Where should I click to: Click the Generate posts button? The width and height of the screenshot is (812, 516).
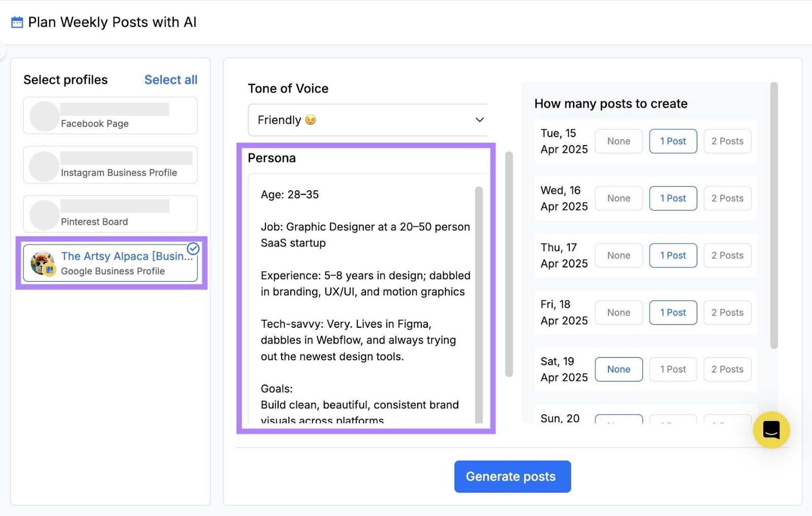(x=512, y=476)
